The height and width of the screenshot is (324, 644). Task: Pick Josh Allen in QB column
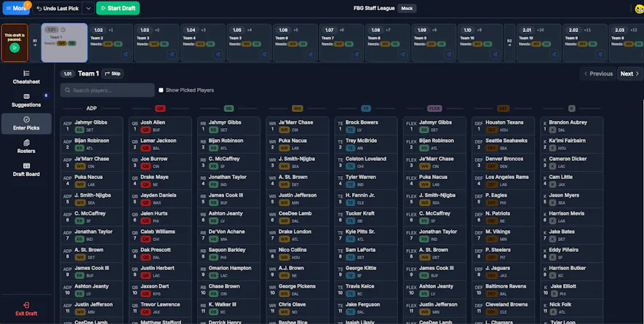(x=160, y=126)
